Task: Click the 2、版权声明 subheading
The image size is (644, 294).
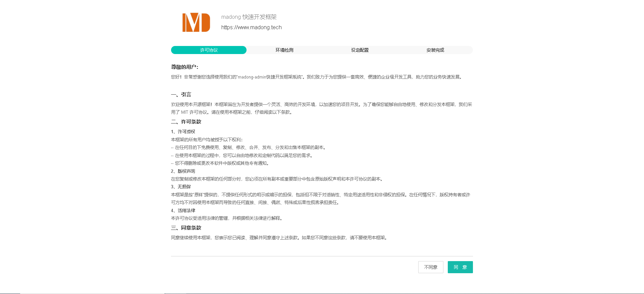Action: (x=183, y=171)
